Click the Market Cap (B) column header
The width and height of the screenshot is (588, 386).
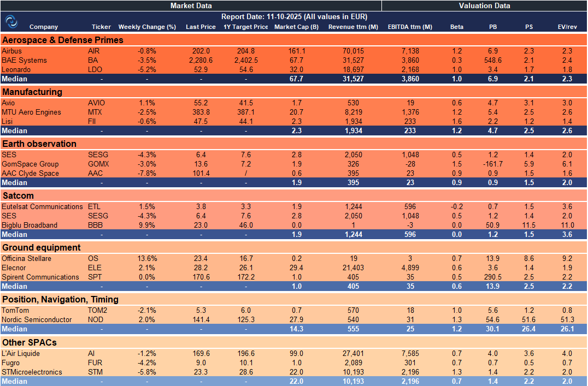coord(296,27)
